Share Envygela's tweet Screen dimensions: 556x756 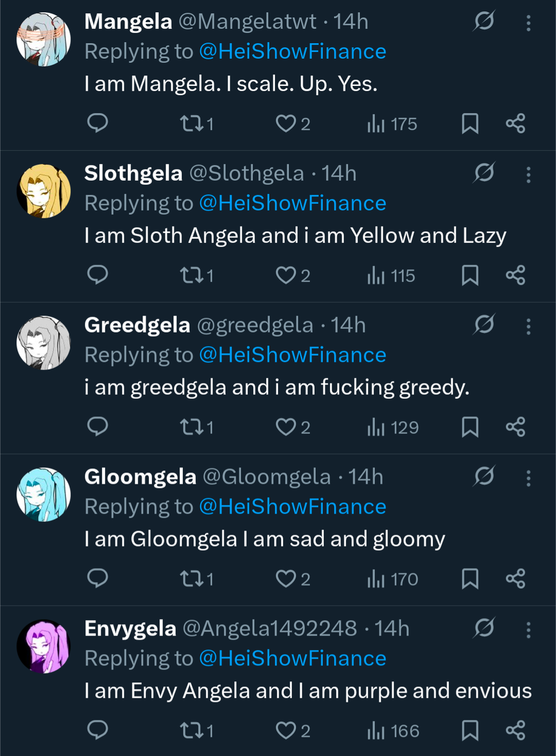coord(515,731)
